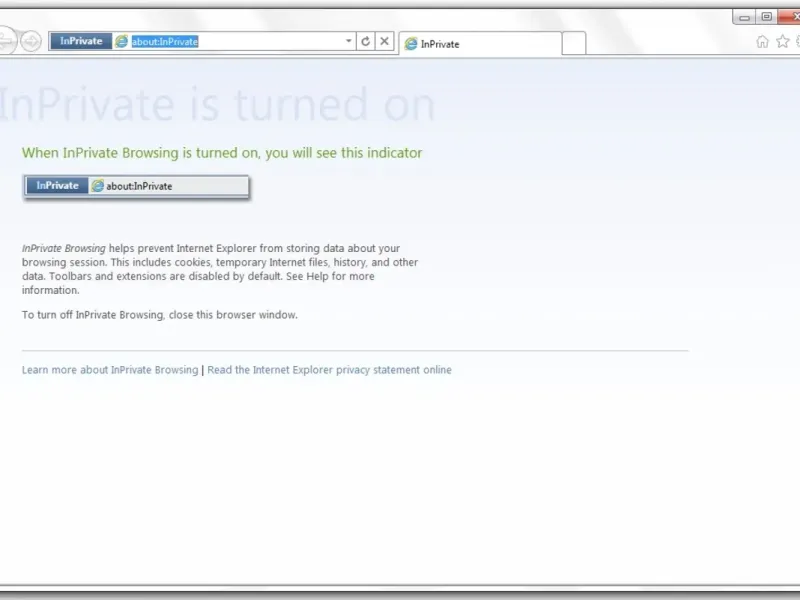Click the 'InPrivate is turned on' heading

tap(217, 105)
